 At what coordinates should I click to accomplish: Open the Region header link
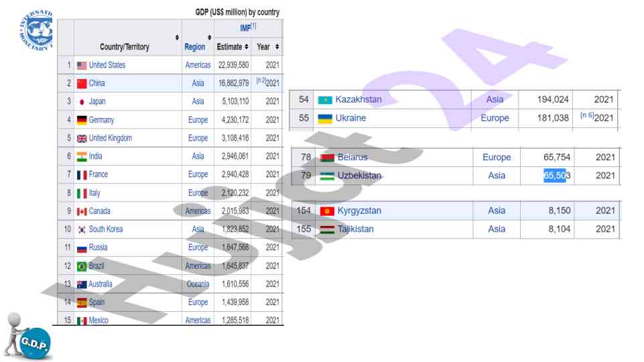195,47
